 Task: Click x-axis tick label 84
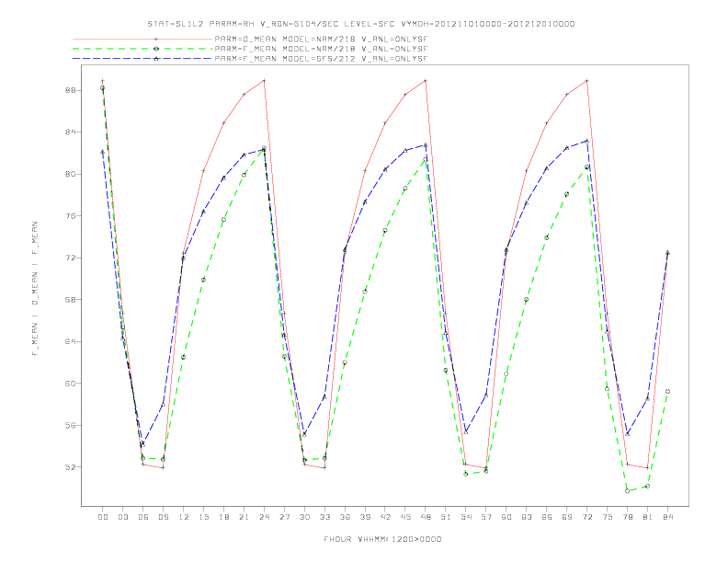(667, 517)
